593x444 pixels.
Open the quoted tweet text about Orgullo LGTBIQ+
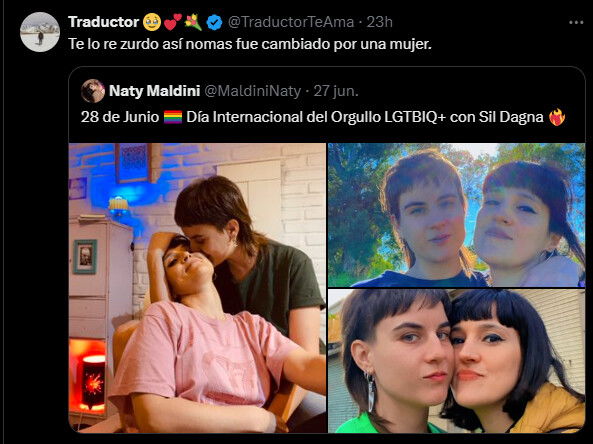(323, 117)
